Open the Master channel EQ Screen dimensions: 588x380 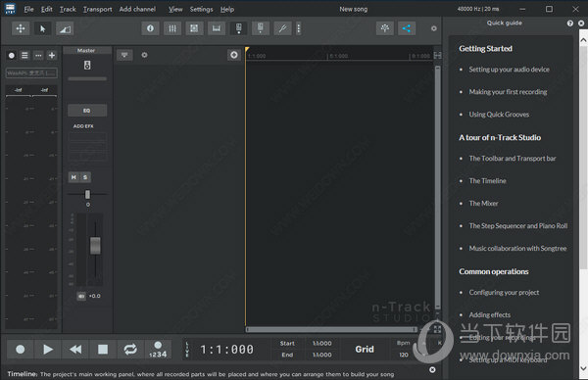pos(87,111)
